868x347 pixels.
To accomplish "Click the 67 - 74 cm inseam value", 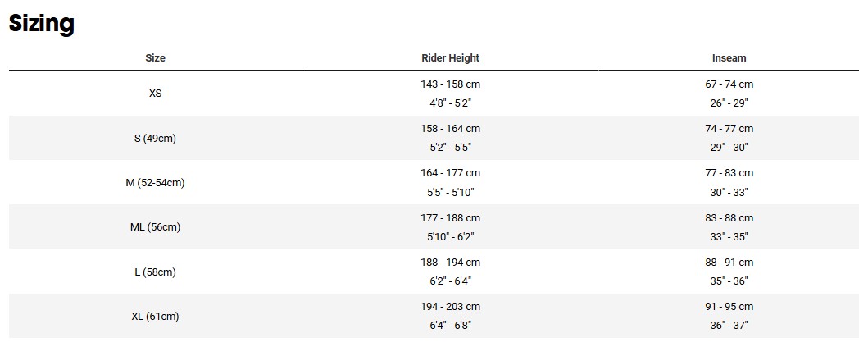I will click(x=729, y=84).
